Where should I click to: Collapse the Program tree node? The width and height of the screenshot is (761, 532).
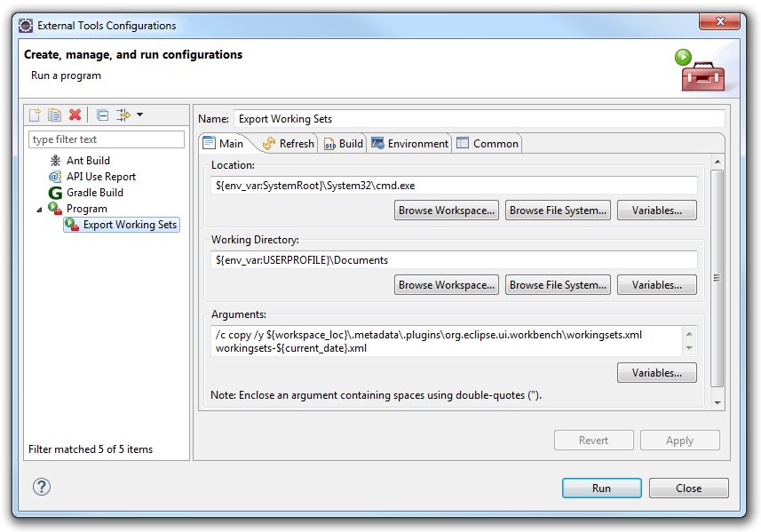pos(39,210)
